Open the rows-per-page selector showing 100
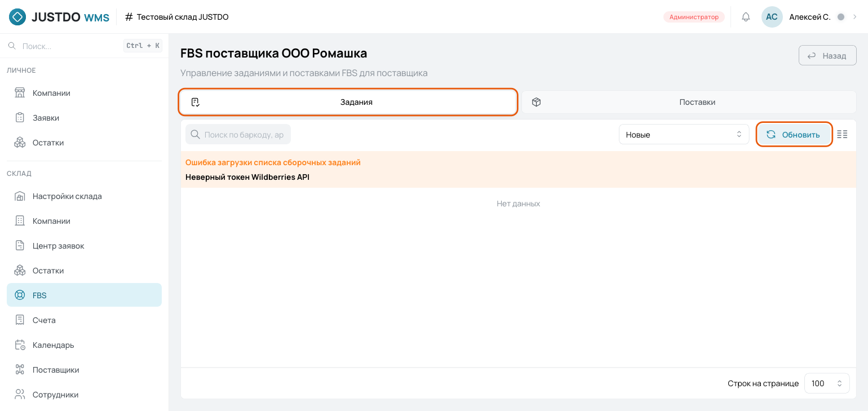 pyautogui.click(x=827, y=383)
